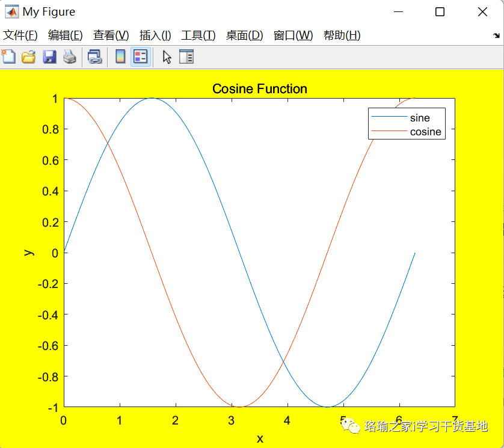This screenshot has width=504, height=448.
Task: Click the Open File folder icon
Action: pos(29,57)
